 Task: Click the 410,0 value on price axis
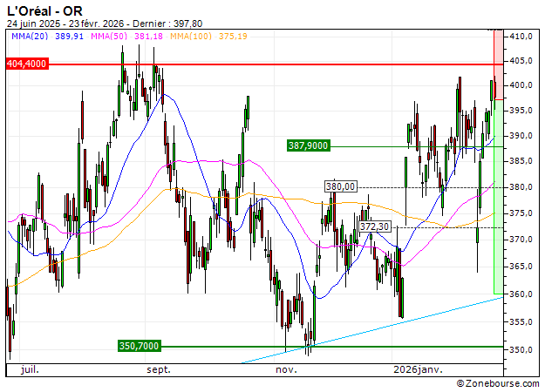point(523,37)
